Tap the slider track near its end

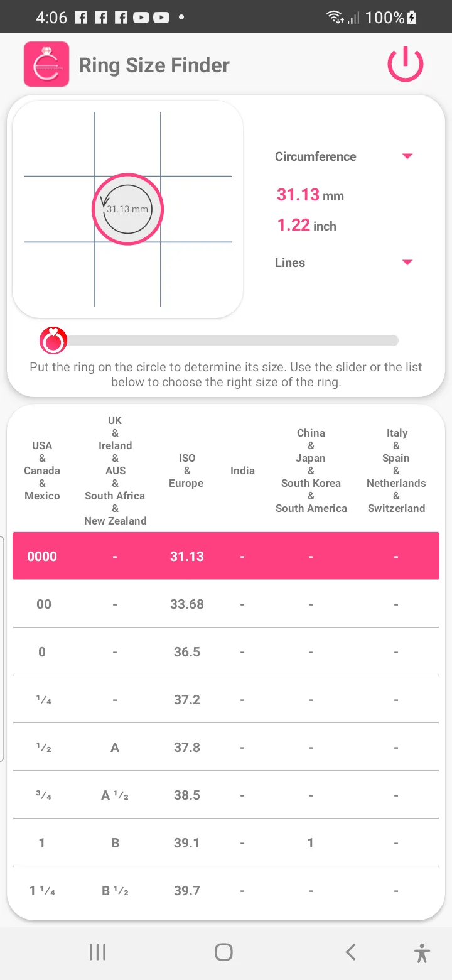pos(386,340)
